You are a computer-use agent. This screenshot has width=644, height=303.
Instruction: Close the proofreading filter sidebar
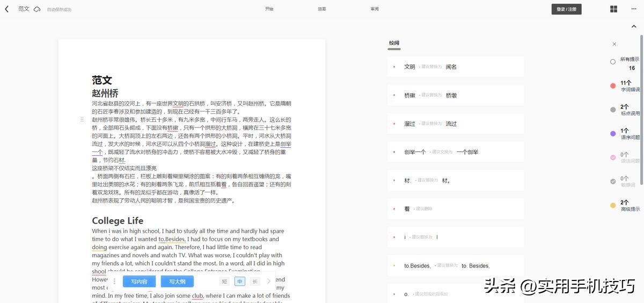tap(614, 44)
